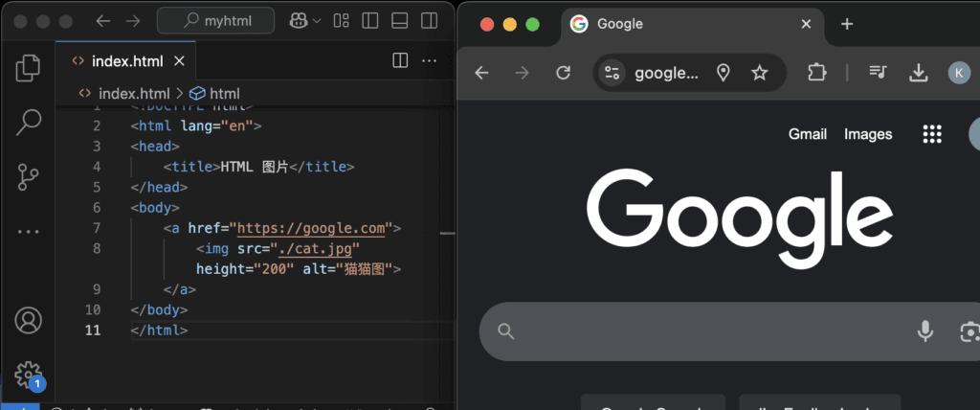
Task: Reload the Google page in Chrome
Action: [563, 73]
